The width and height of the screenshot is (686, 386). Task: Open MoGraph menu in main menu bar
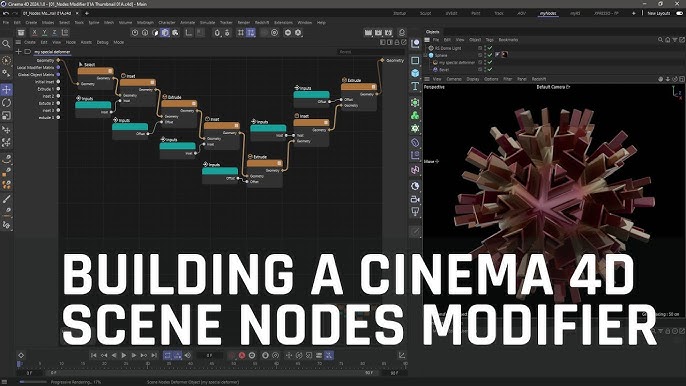[x=145, y=22]
